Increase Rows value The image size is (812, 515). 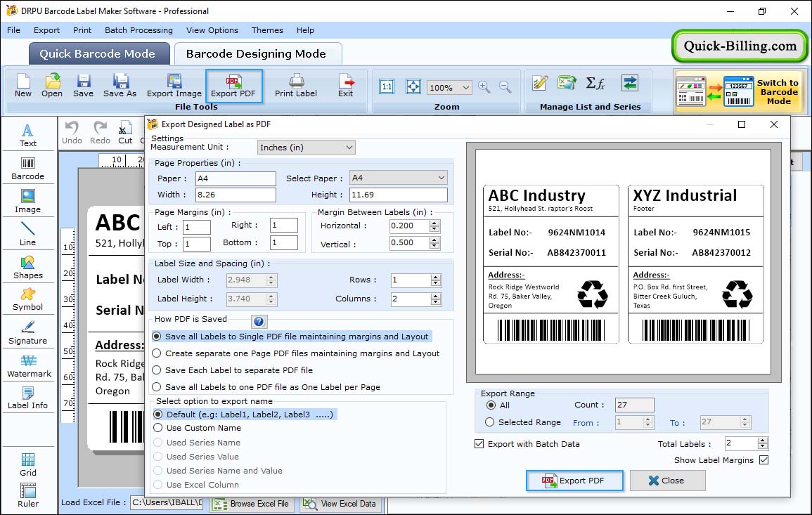436,277
